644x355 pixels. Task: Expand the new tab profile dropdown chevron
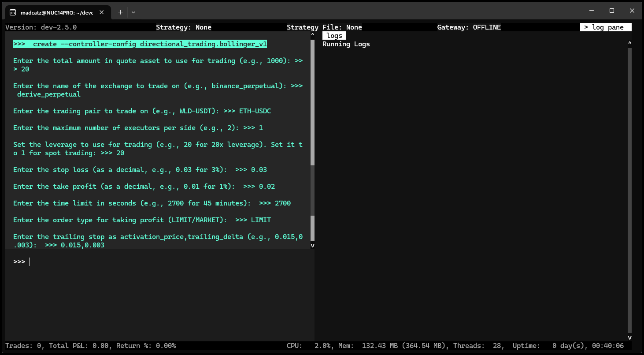pos(133,12)
